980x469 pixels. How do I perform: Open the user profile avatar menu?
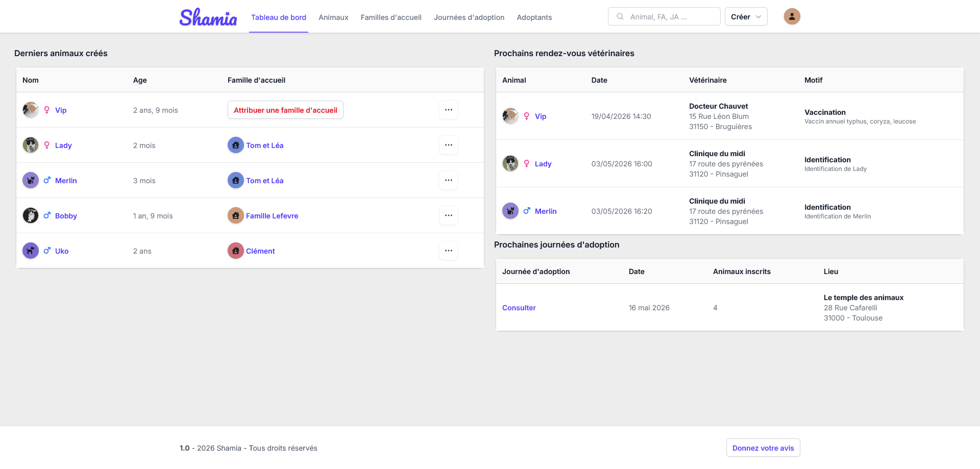[x=792, y=16]
